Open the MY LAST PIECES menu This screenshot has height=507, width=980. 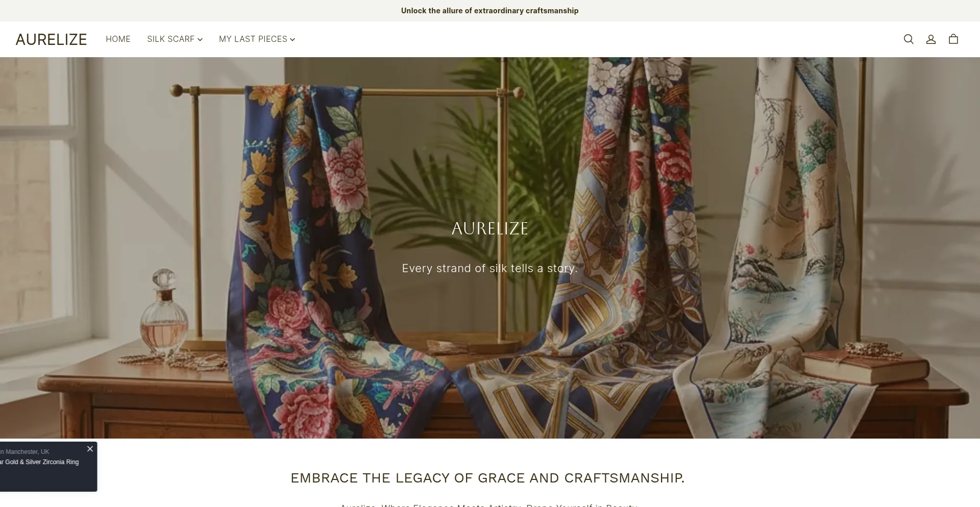tap(257, 39)
